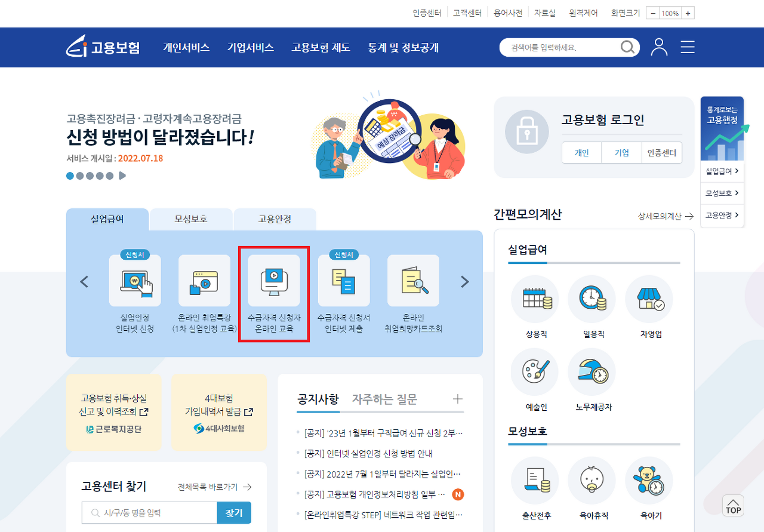Show next service icons with right arrow
The image size is (764, 532).
[x=465, y=282]
